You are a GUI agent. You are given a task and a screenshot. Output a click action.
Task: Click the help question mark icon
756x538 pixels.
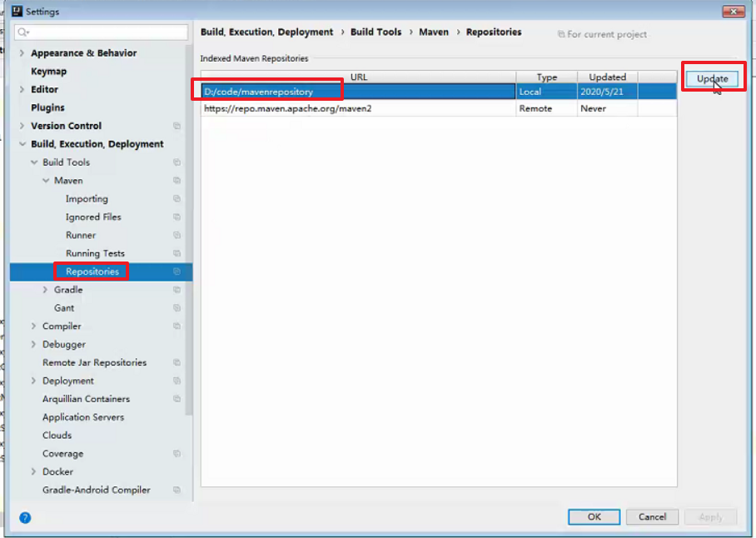click(x=25, y=518)
